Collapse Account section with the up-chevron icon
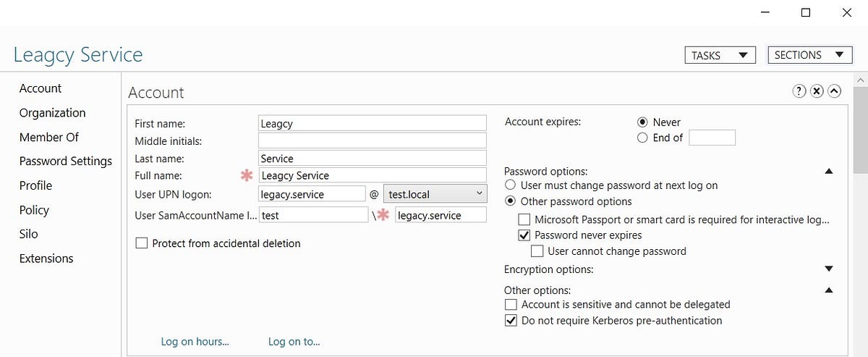Viewport: 868px width, 357px height. (x=834, y=91)
